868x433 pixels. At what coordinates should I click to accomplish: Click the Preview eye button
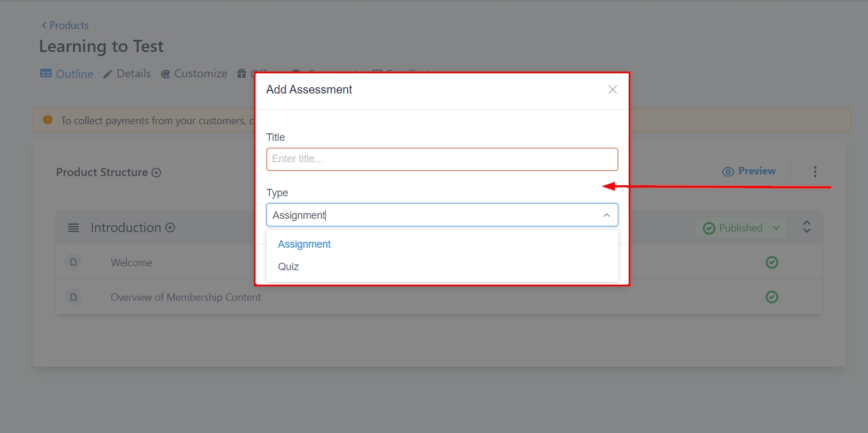749,171
